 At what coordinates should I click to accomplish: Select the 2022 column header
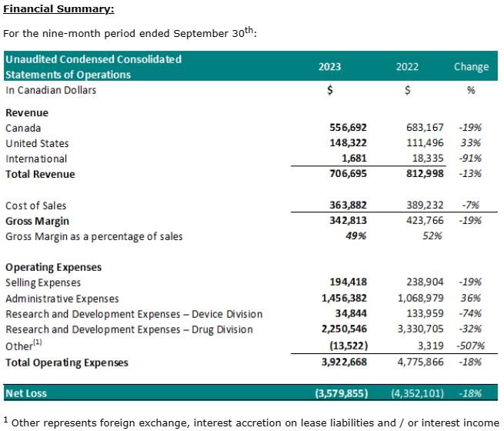pyautogui.click(x=407, y=67)
